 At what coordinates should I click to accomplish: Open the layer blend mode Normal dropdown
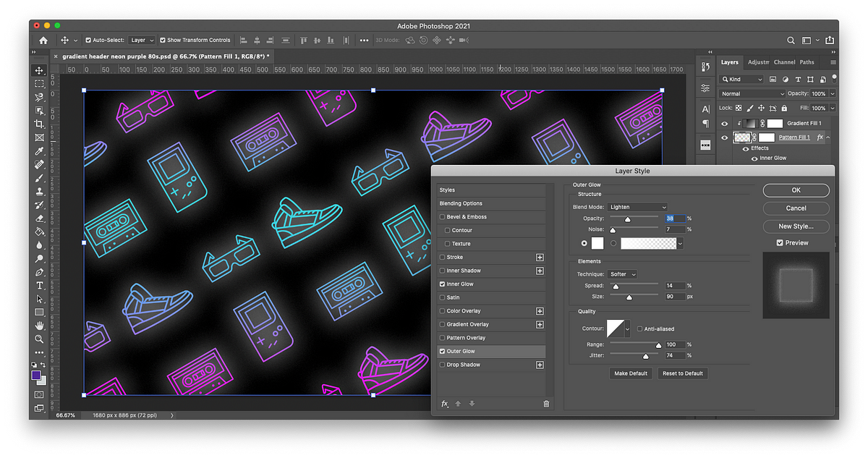752,94
